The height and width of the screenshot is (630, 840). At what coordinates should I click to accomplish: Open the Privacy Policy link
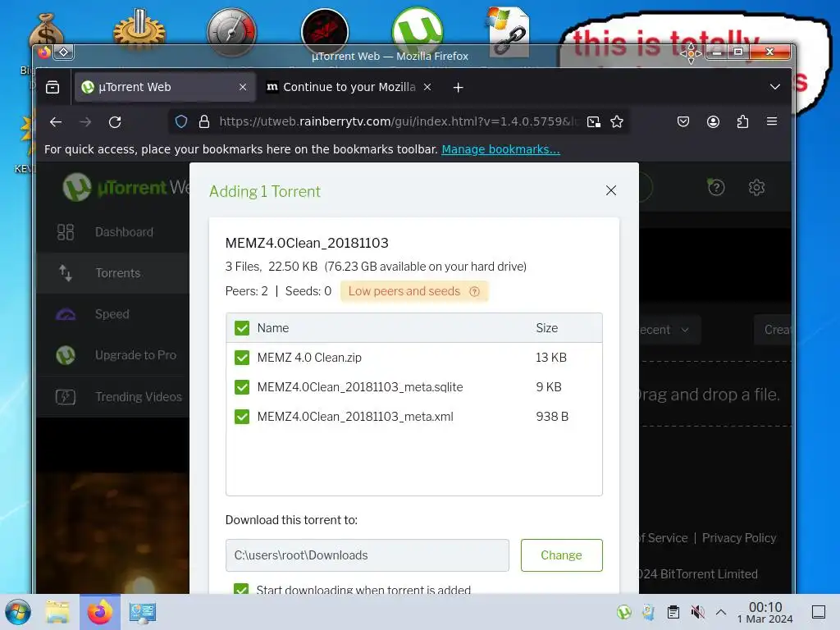[739, 538]
